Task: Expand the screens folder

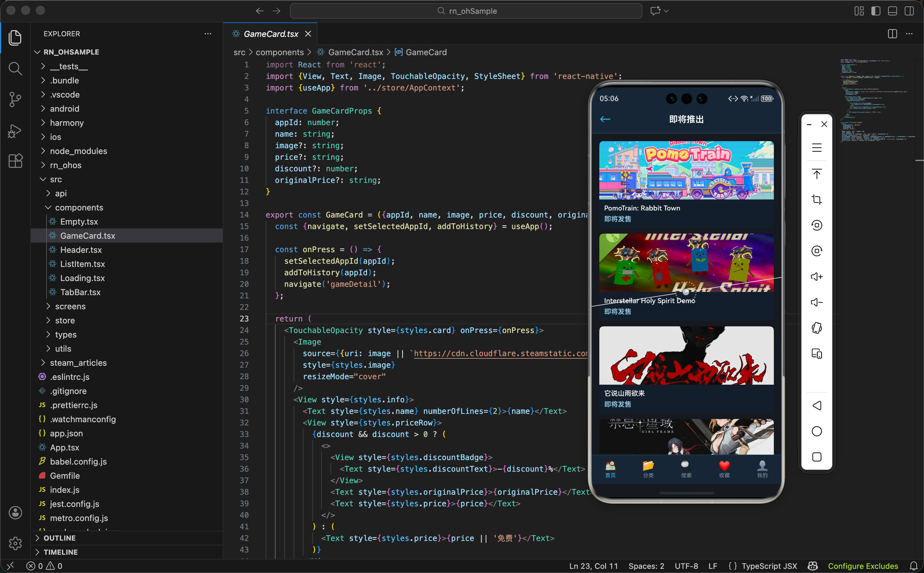Action: [x=70, y=306]
